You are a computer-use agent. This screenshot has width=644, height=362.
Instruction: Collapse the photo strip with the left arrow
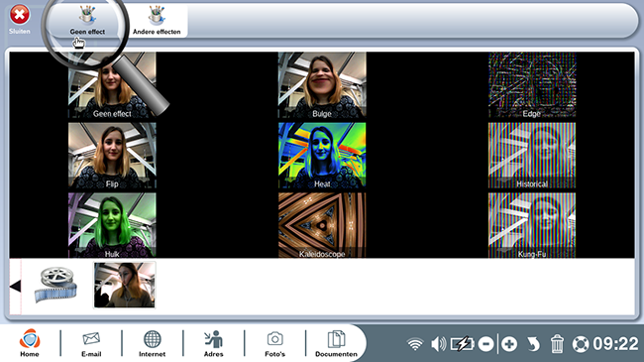click(15, 287)
